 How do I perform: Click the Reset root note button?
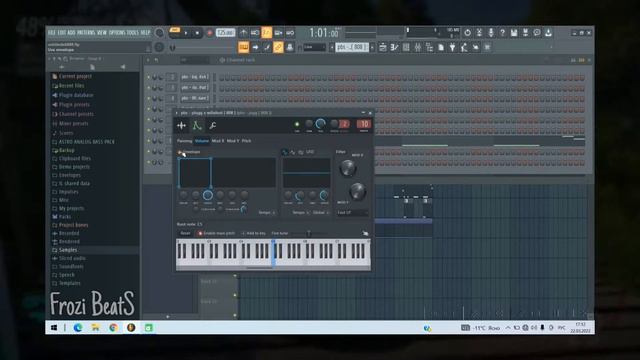click(x=185, y=233)
